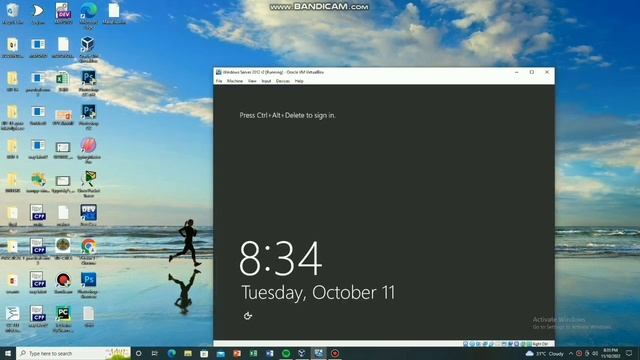Open Word from the taskbar
The height and width of the screenshot is (360, 640).
[x=269, y=353]
